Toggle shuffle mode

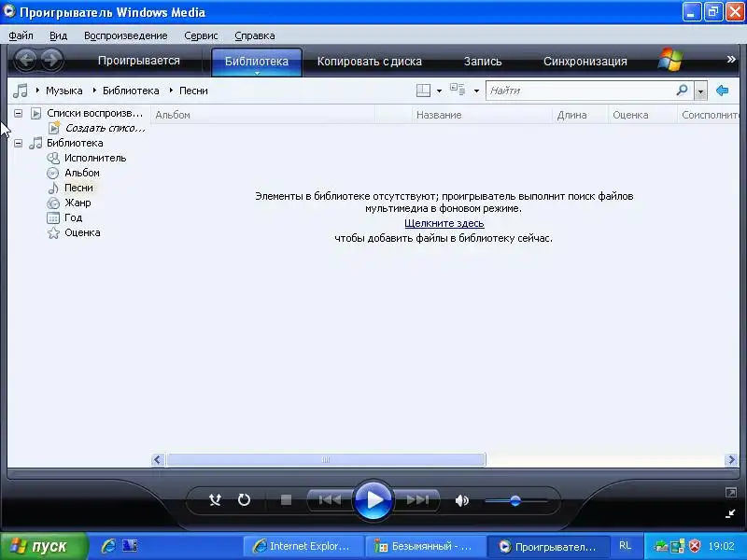point(215,499)
